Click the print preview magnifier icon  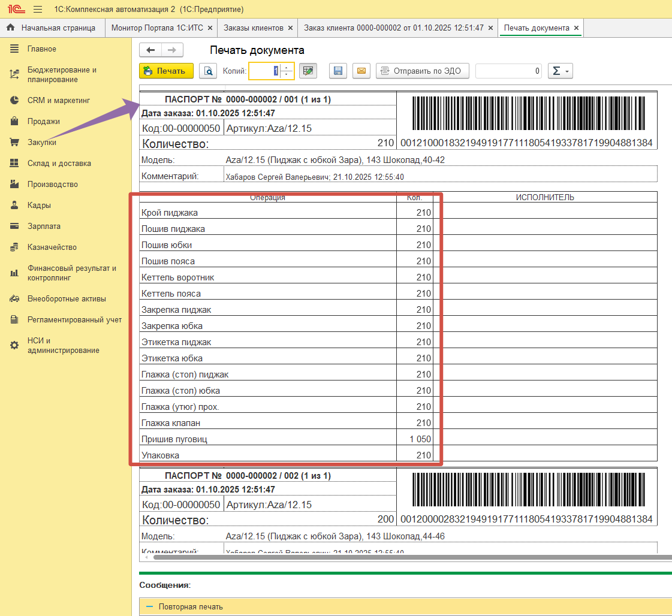pos(208,71)
